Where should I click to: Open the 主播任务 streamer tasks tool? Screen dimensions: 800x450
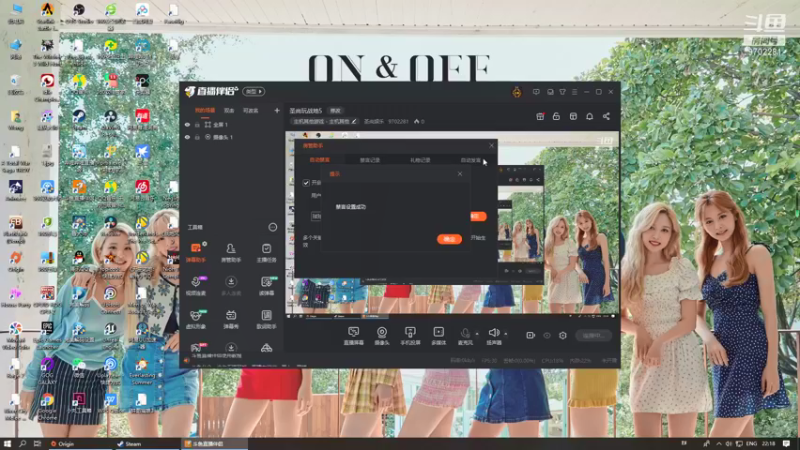click(x=266, y=253)
